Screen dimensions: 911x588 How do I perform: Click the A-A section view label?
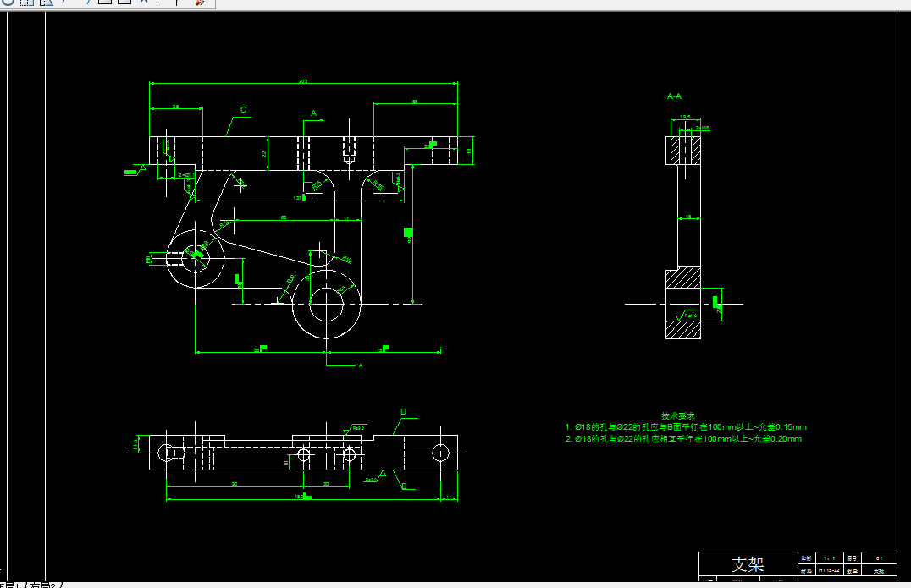(674, 96)
